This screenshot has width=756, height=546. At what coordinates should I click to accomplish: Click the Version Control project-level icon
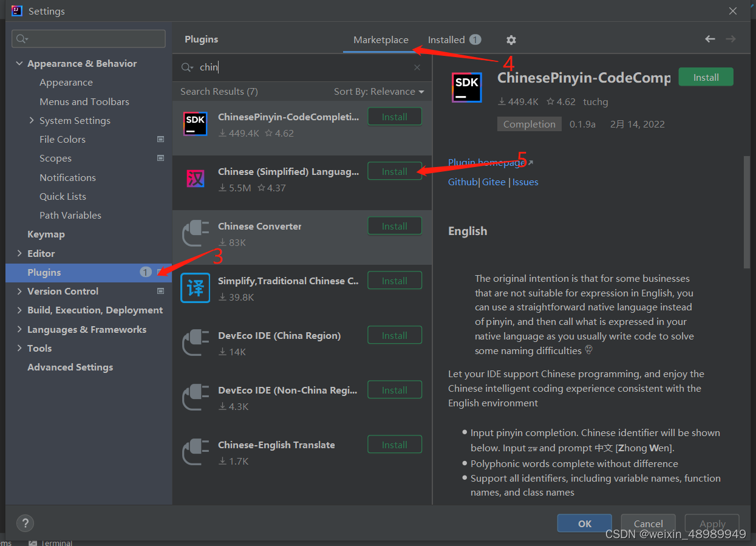click(161, 291)
